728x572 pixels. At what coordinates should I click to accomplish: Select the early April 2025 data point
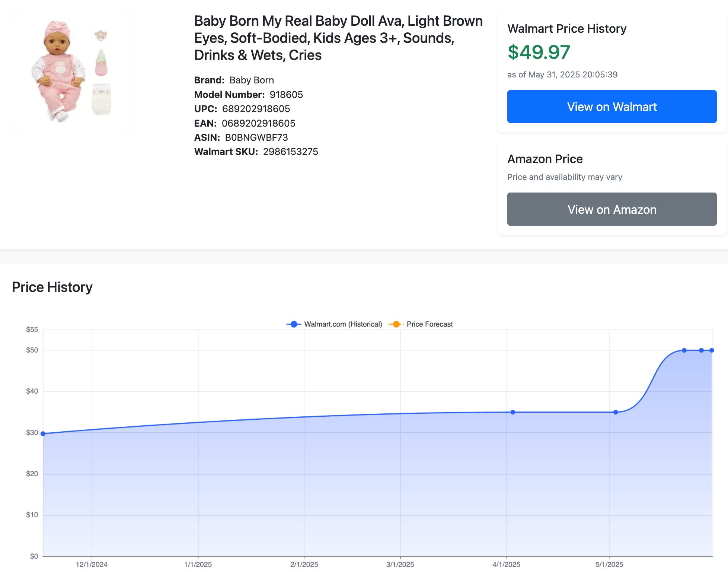click(513, 412)
